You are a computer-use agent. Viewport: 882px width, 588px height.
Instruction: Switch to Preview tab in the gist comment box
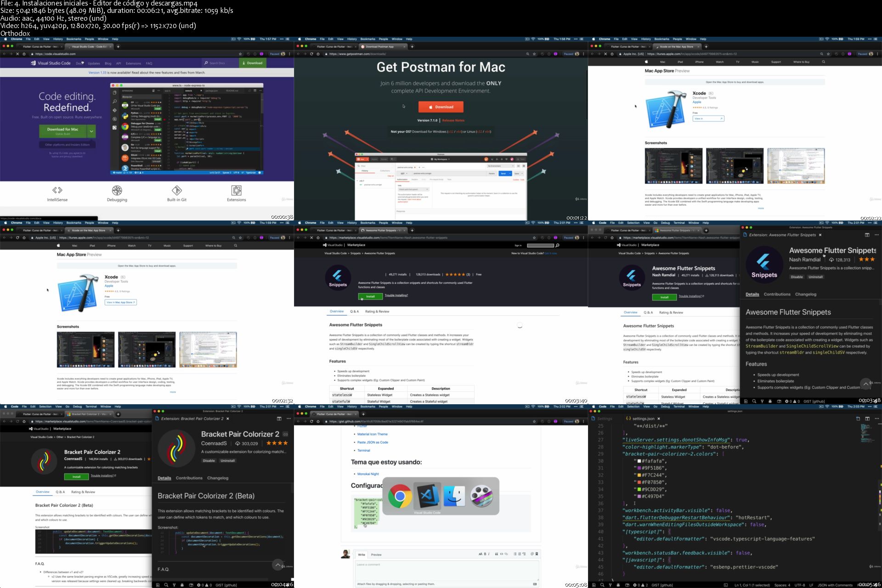(x=376, y=554)
